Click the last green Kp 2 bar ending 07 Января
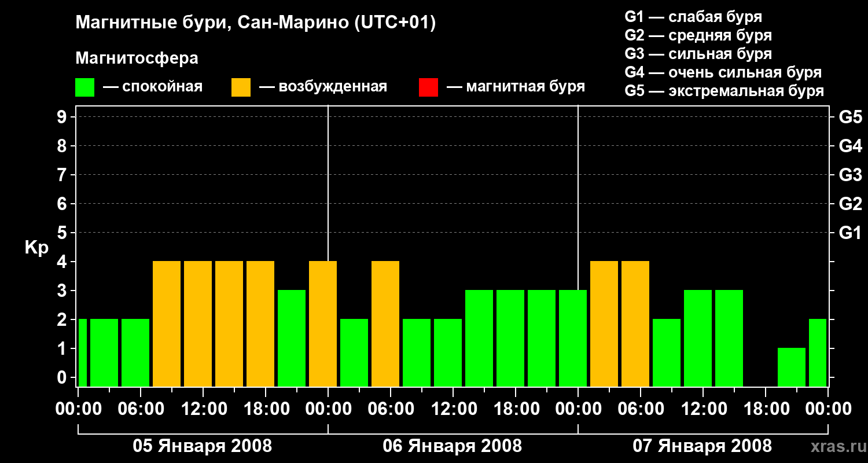This screenshot has width=868, height=463. coord(818,352)
